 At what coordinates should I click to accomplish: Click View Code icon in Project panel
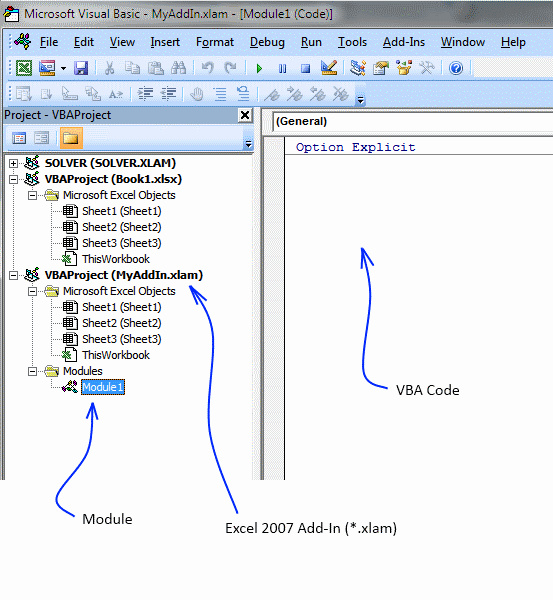(19, 138)
